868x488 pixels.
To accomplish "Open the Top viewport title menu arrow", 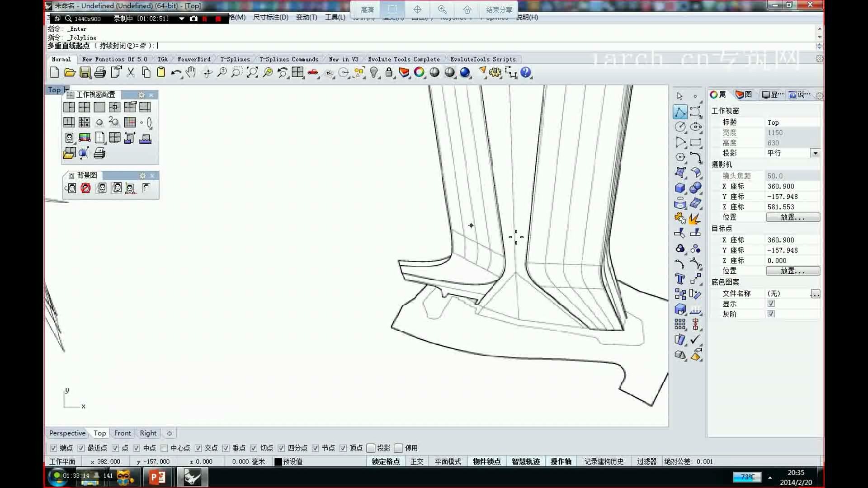I will pyautogui.click(x=66, y=89).
